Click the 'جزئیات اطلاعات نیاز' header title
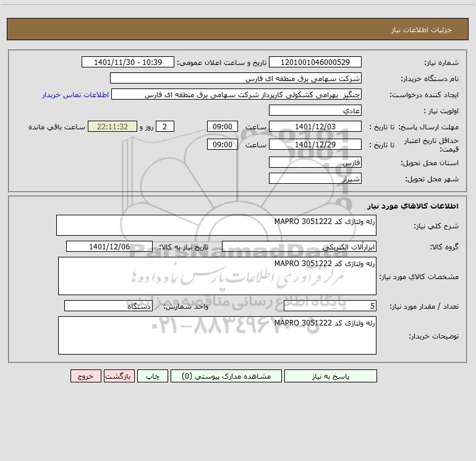Image resolution: width=476 pixels, height=461 pixels. [422, 30]
